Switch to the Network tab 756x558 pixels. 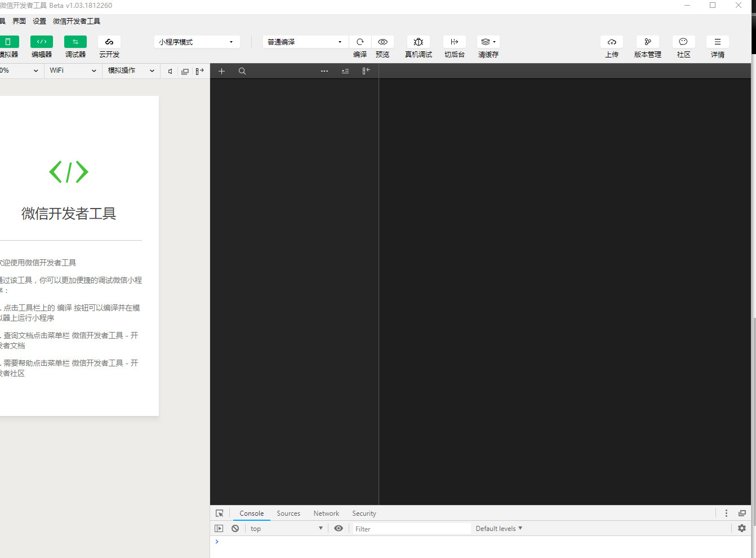[326, 513]
